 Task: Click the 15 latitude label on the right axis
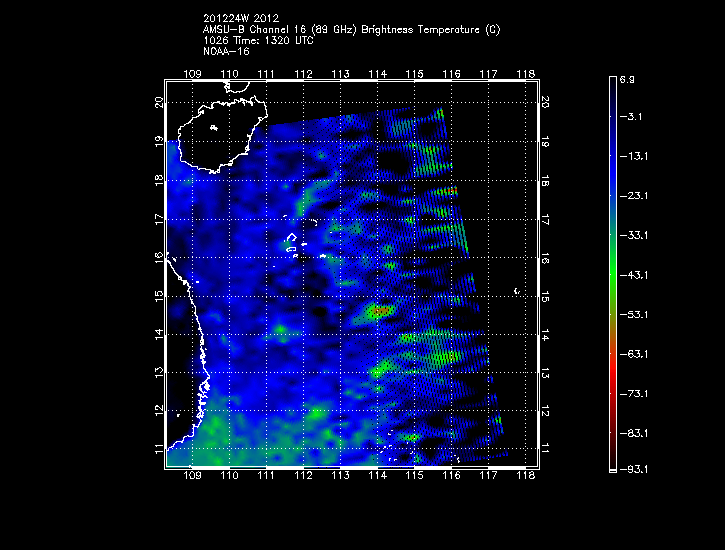click(x=547, y=297)
